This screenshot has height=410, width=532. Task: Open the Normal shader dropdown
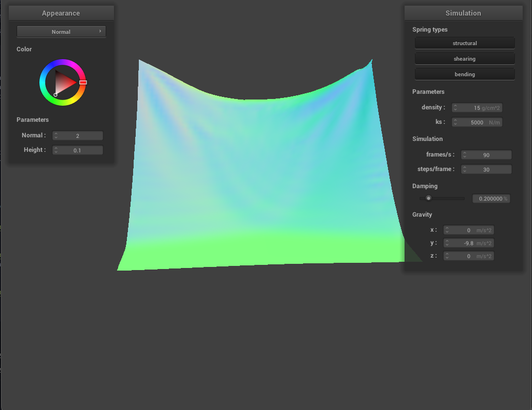point(61,32)
